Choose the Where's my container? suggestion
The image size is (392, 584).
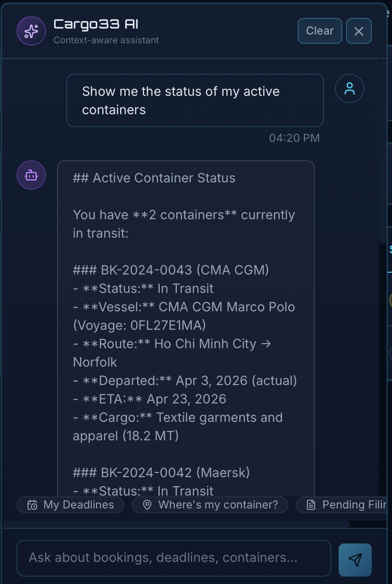tap(210, 505)
